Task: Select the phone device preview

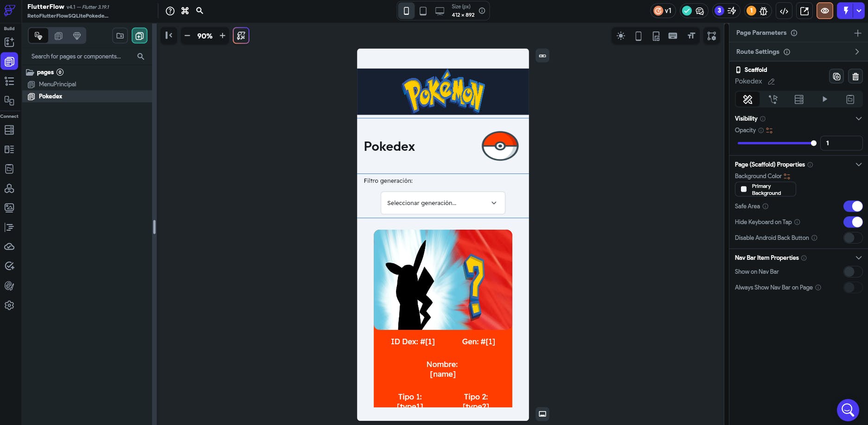Action: point(406,11)
